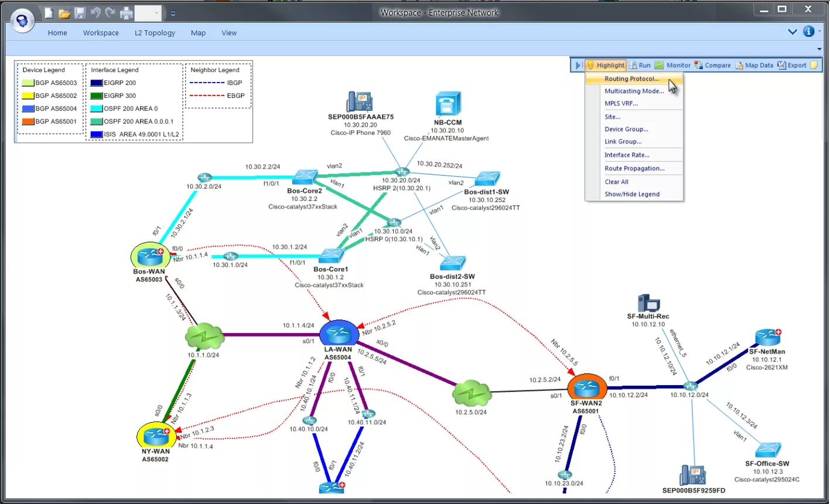Open the View ribbon tab
The height and width of the screenshot is (504, 830).
229,33
